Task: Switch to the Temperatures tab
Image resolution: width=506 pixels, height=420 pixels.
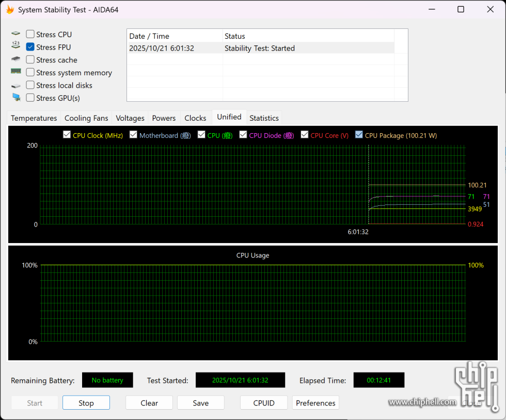Action: [34, 118]
